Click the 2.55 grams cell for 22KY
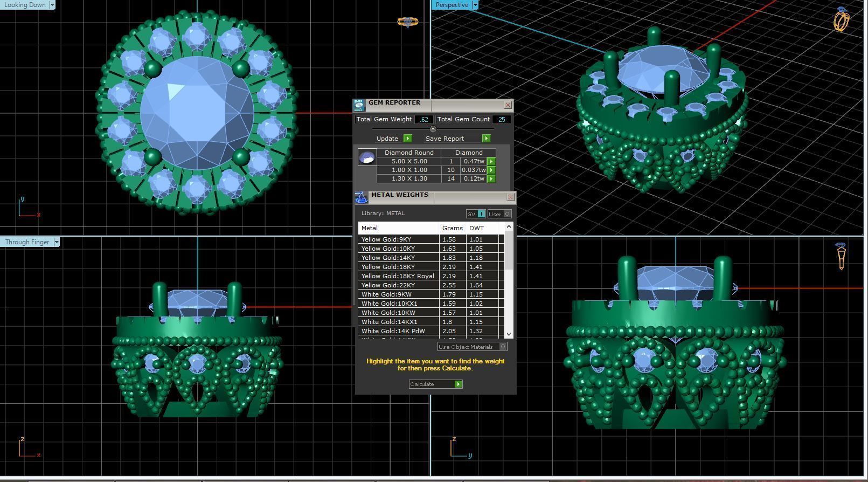The width and height of the screenshot is (868, 482). [x=453, y=285]
